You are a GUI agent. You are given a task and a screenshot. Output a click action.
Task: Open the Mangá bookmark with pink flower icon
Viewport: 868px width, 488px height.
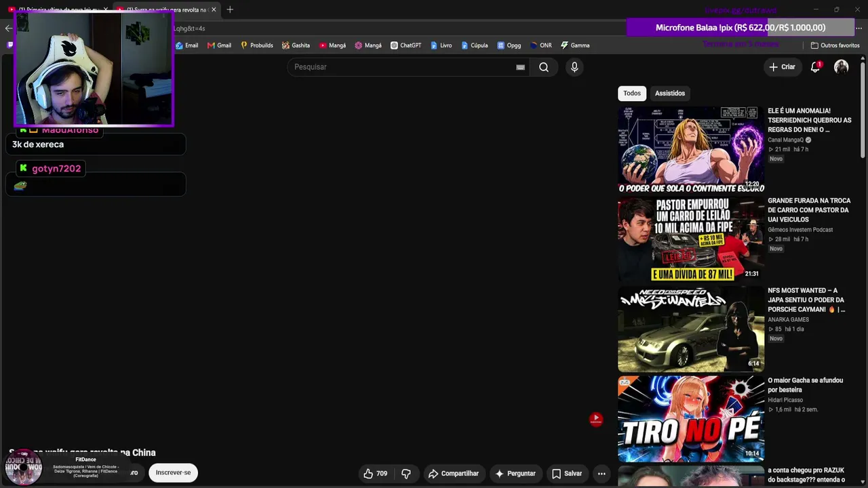click(x=368, y=45)
